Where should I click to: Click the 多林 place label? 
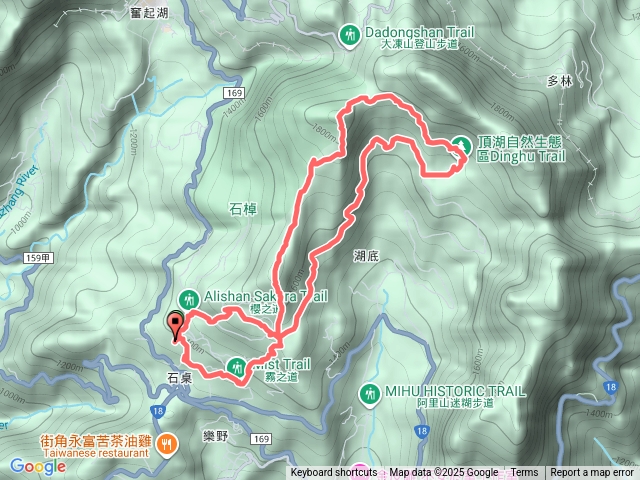[560, 81]
